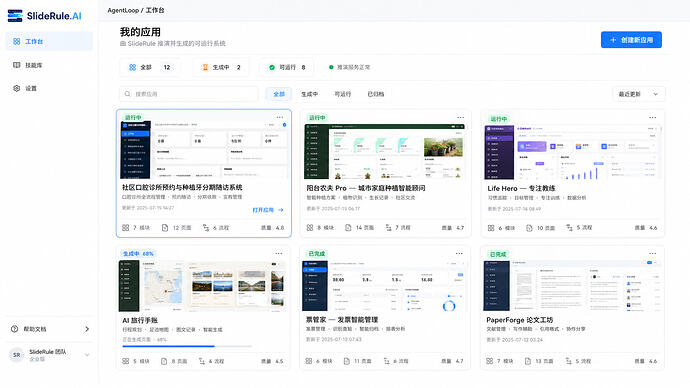Open more menu on Life Hero card

[x=653, y=117]
